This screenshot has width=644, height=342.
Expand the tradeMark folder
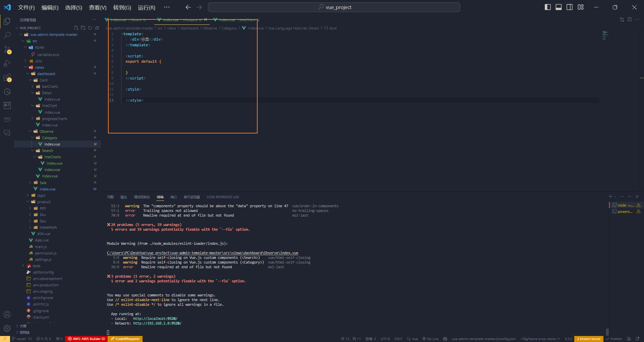point(48,227)
